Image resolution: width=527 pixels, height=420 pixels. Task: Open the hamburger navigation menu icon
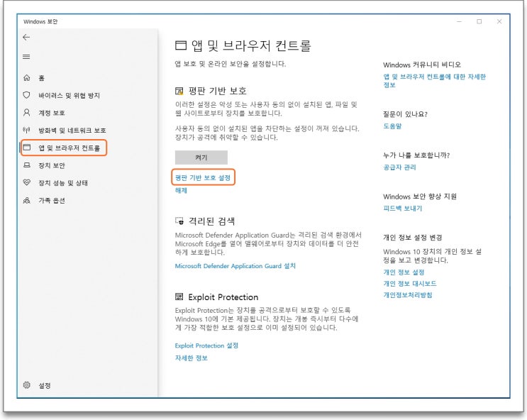(x=26, y=57)
